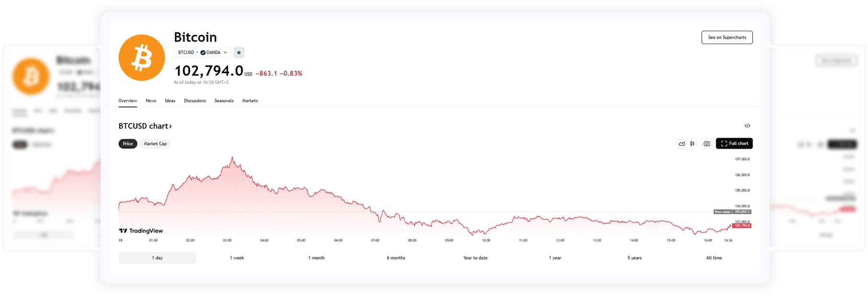This screenshot has width=868, height=296.
Task: Click the Bitcoin title text
Action: point(195,37)
